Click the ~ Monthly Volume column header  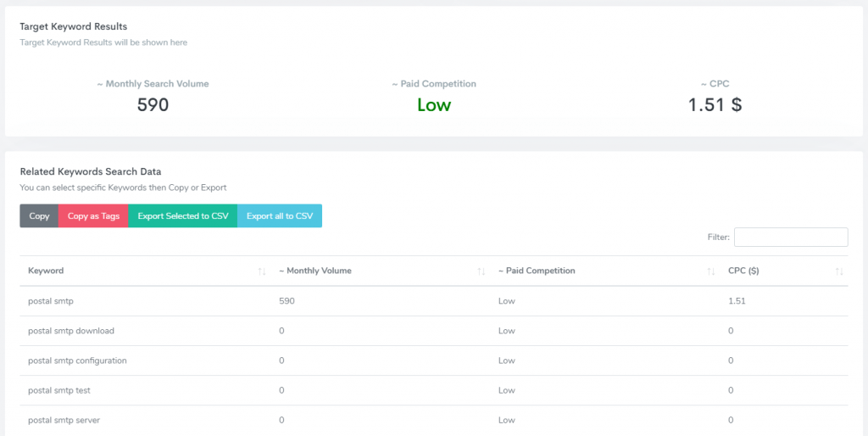[315, 271]
